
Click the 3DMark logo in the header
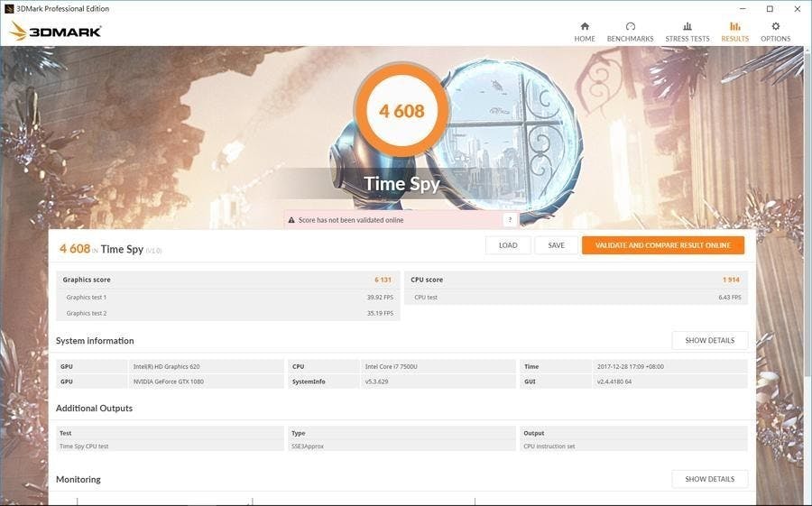pyautogui.click(x=56, y=32)
